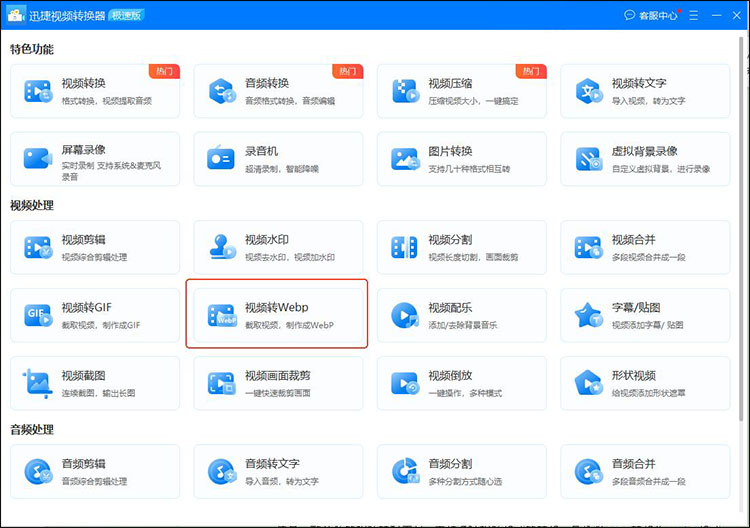
Task: Open the 视频转换 video convert icon
Action: [x=38, y=91]
